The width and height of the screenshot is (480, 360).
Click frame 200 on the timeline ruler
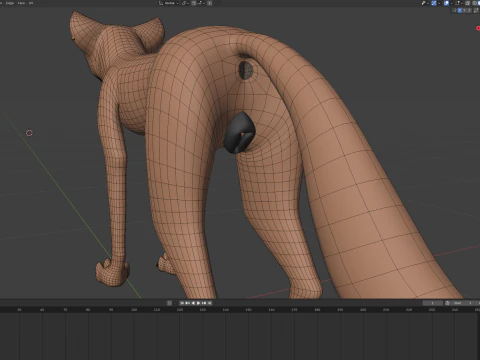(363, 310)
